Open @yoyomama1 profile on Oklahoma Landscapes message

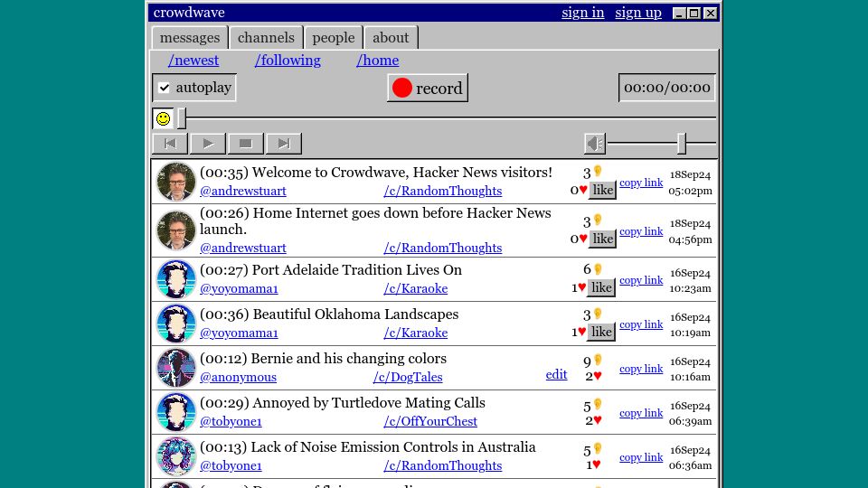[x=239, y=333]
